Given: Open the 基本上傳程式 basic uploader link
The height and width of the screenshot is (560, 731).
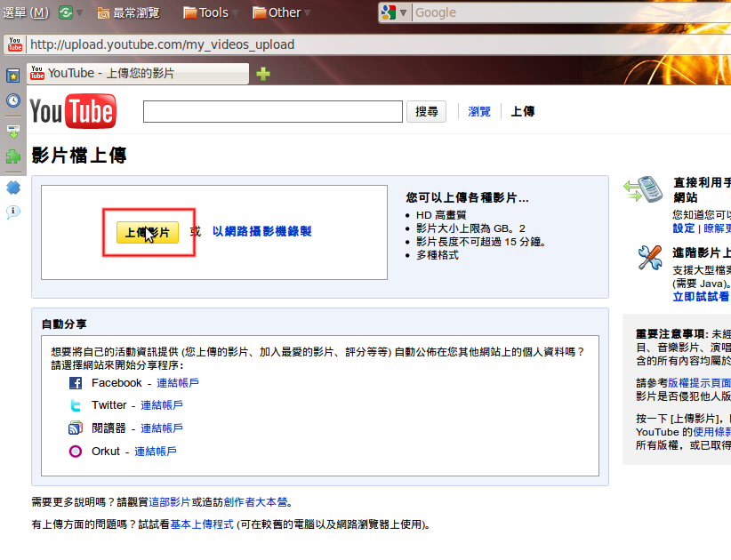Looking at the screenshot, I should click(x=202, y=524).
